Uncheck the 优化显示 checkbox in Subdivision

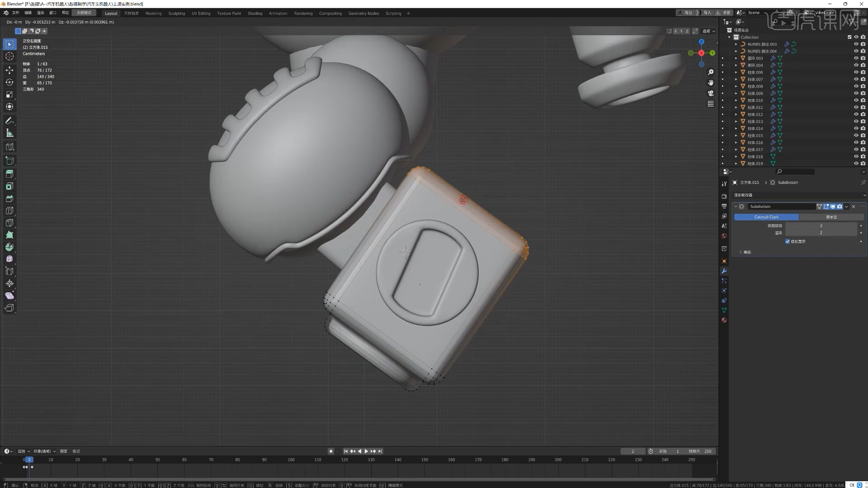[x=788, y=241]
